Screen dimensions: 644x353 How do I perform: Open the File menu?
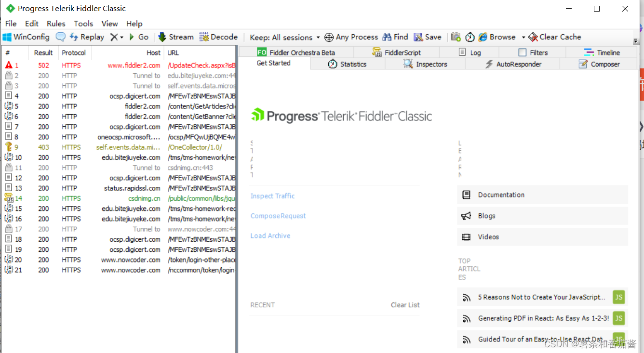click(11, 23)
